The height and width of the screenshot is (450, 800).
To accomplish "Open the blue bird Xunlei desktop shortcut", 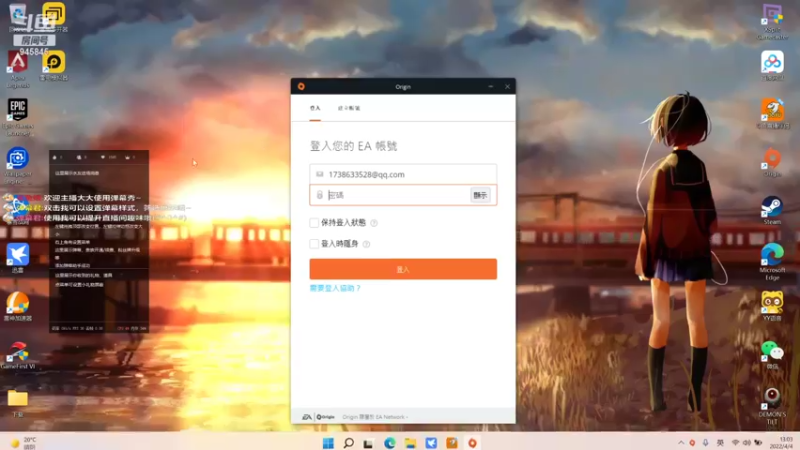I will tap(17, 258).
